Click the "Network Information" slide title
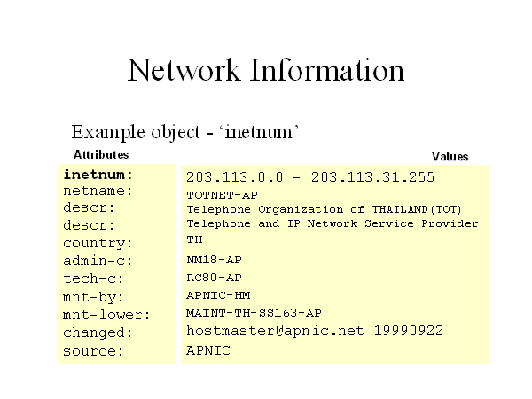This screenshot has width=532, height=399. 266,70
